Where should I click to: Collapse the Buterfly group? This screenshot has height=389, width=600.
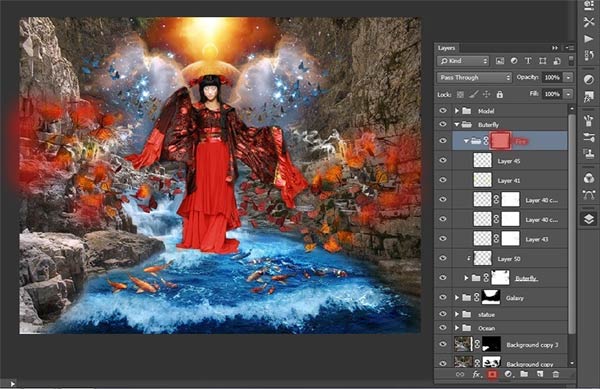tap(457, 125)
